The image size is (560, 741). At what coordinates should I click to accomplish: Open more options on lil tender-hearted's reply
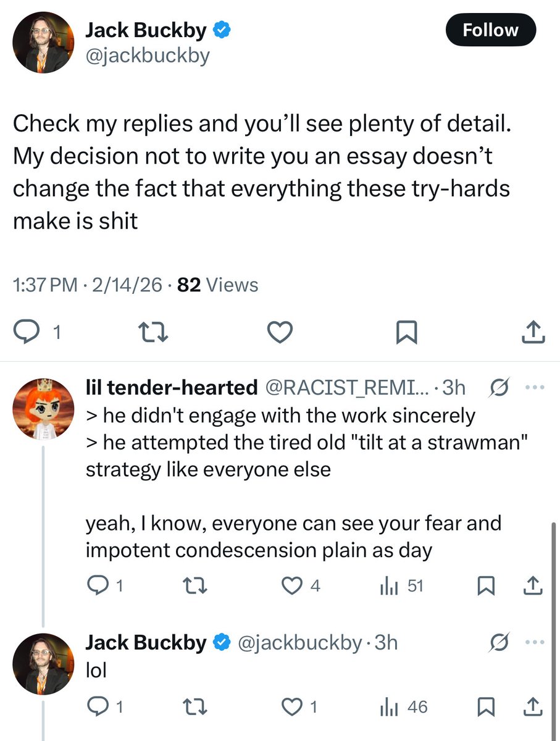533,388
